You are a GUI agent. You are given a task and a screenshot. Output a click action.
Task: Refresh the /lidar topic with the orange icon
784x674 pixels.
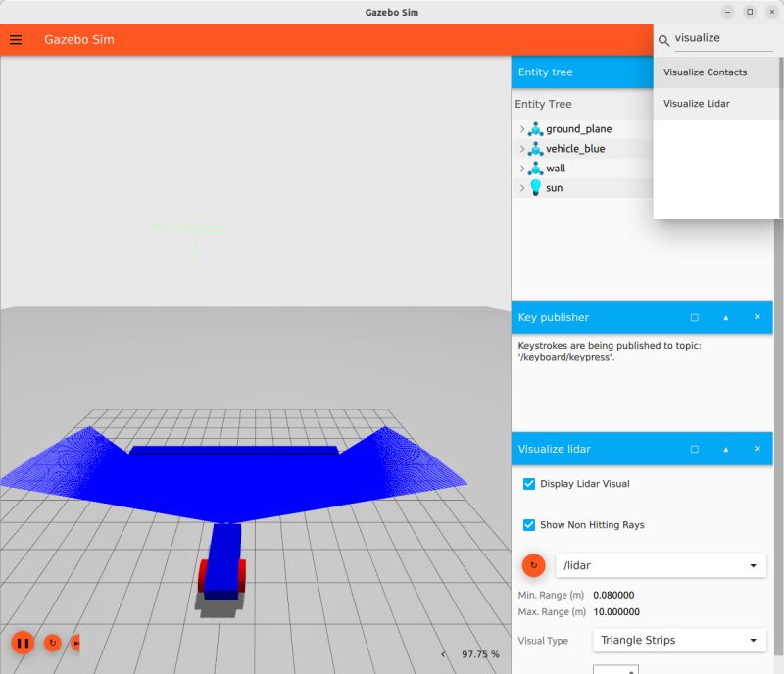coord(533,565)
